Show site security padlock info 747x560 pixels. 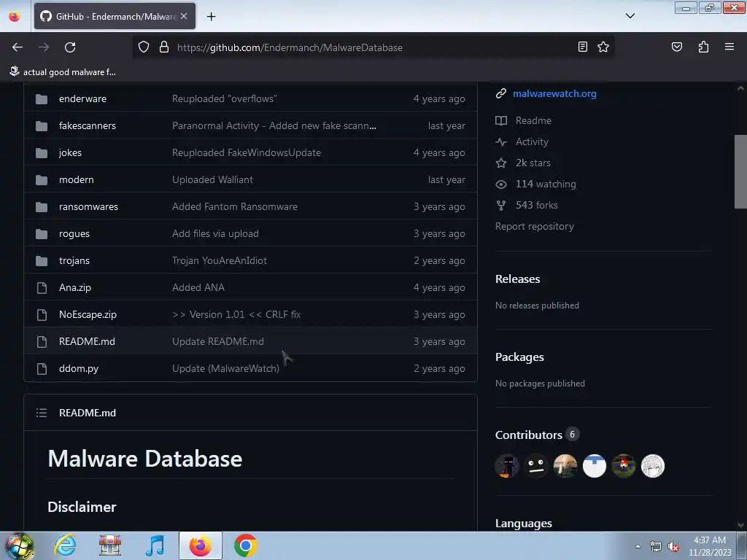click(164, 47)
